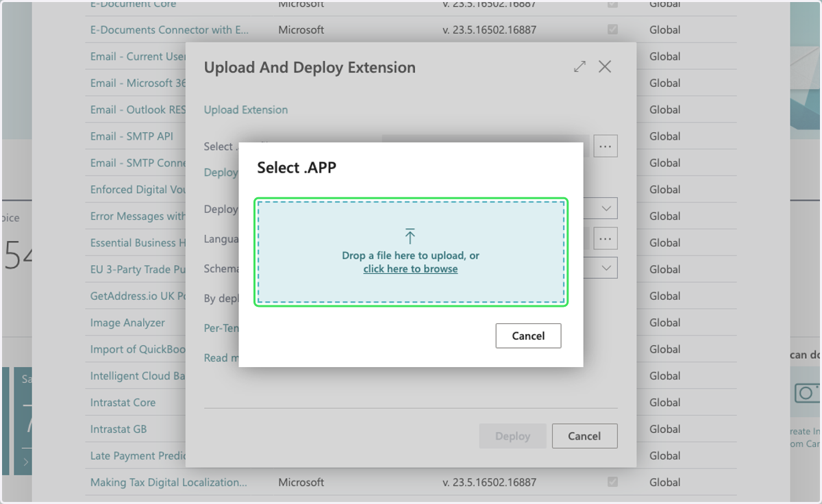The width and height of the screenshot is (822, 504).
Task: Cancel the Upload And Deploy Extension dialog
Action: (x=584, y=436)
